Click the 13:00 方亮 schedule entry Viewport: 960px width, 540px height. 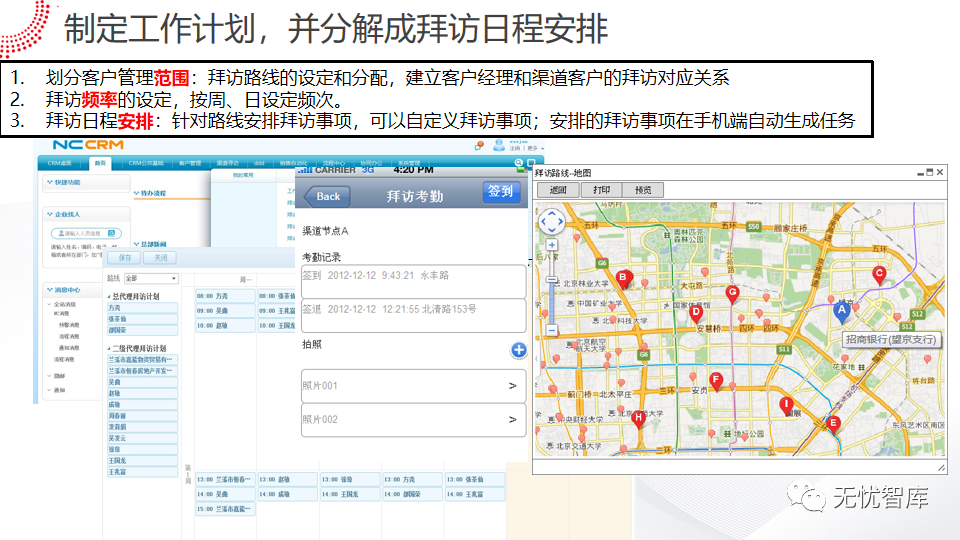[412, 479]
